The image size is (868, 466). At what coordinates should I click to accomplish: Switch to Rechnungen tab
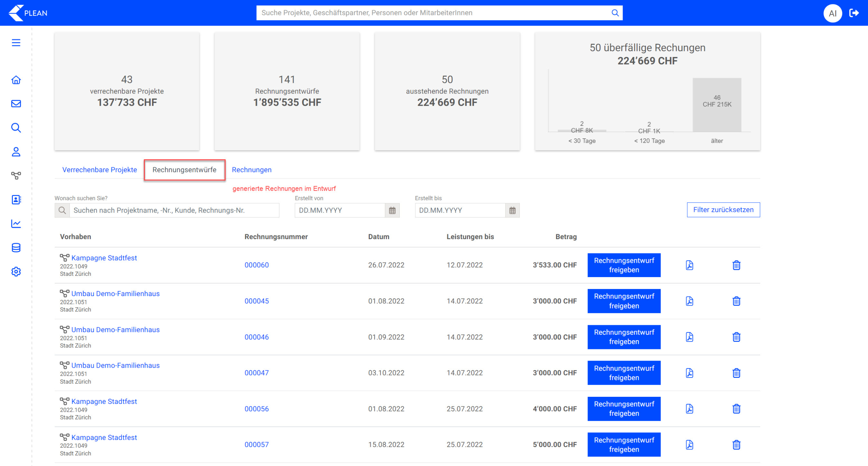(251, 170)
